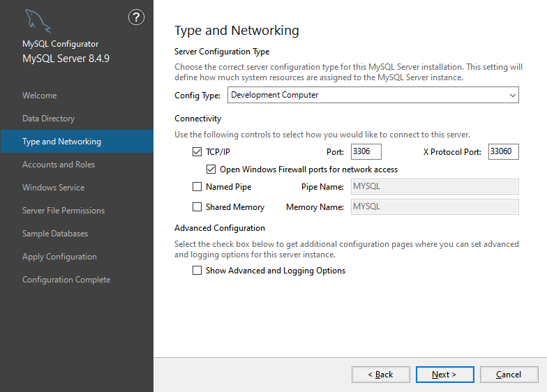
Task: Open the Config Type dropdown
Action: coord(373,95)
